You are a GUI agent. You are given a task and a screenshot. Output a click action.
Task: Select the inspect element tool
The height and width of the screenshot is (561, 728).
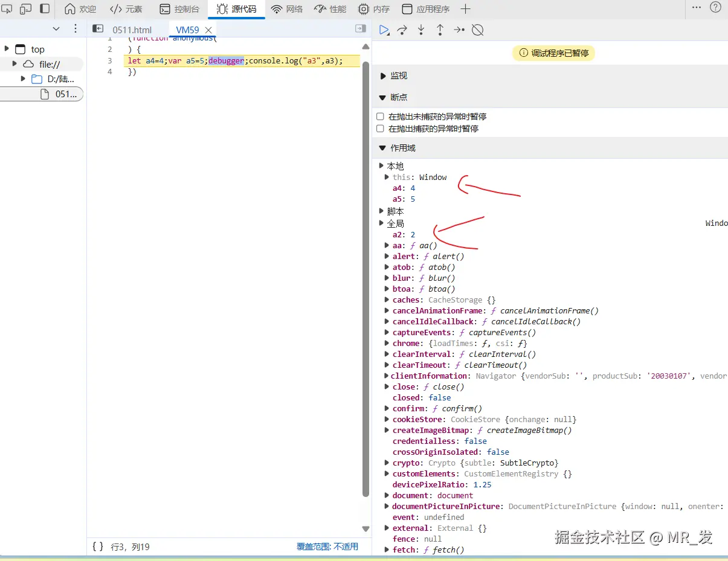[8, 8]
